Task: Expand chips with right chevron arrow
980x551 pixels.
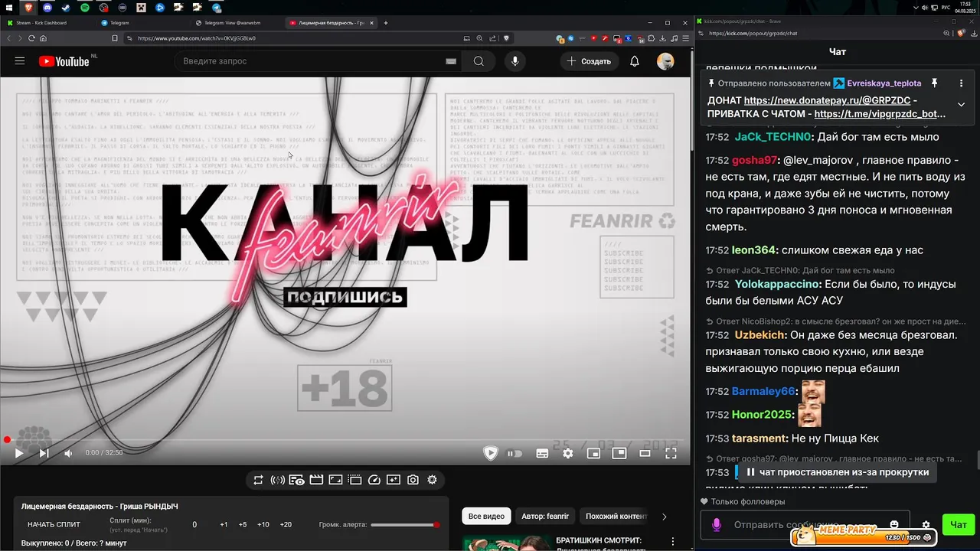Action: [x=664, y=517]
